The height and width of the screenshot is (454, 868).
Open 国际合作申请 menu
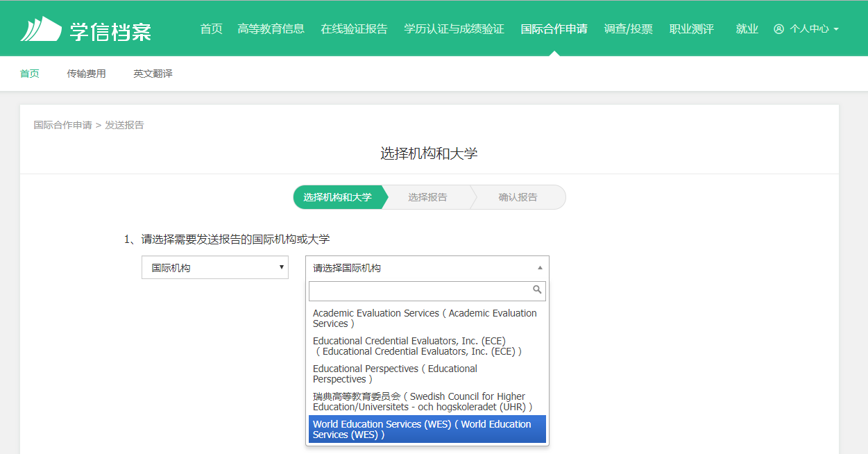tap(554, 29)
